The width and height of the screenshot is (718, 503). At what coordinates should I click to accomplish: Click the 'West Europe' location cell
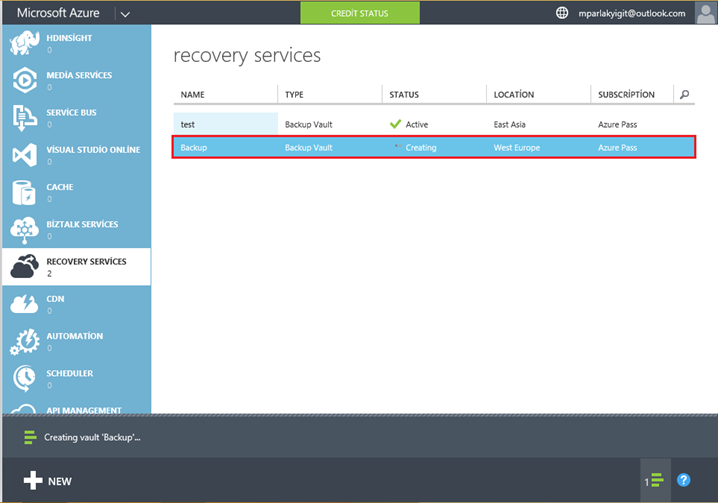[x=517, y=148]
